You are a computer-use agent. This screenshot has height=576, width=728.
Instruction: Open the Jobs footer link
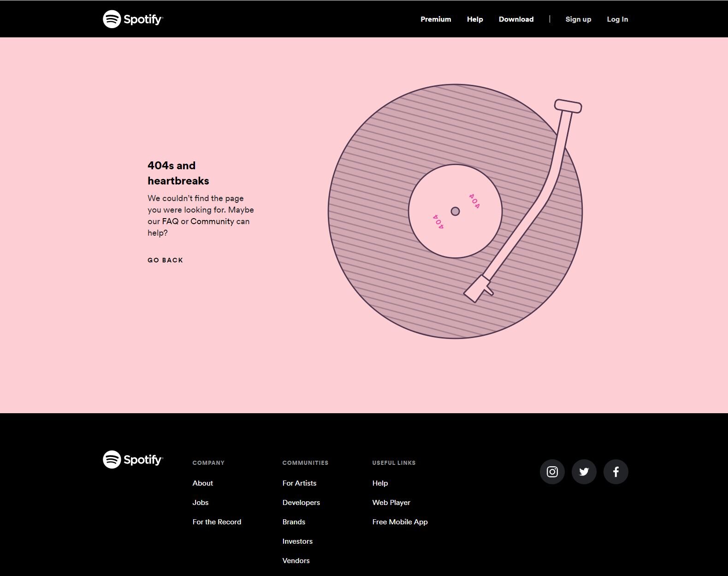(x=200, y=503)
